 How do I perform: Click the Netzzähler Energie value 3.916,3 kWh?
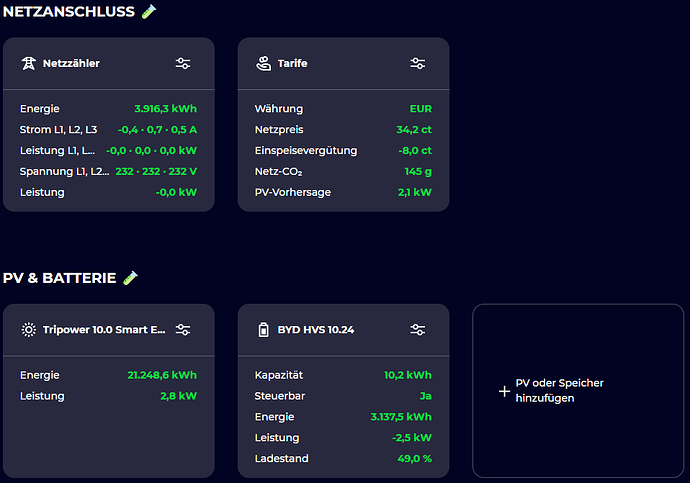point(165,108)
